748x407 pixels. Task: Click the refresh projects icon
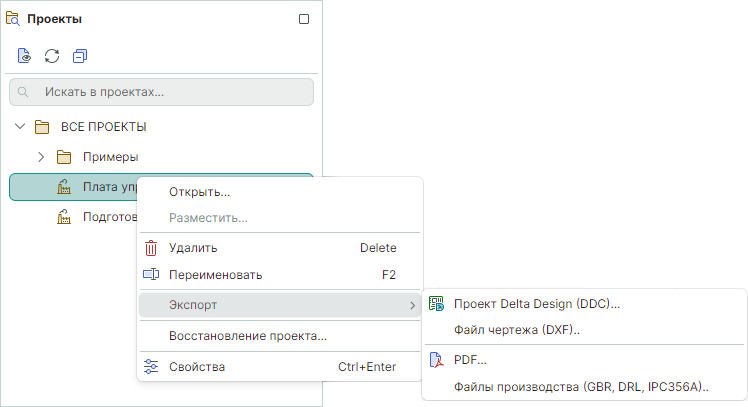[x=52, y=56]
